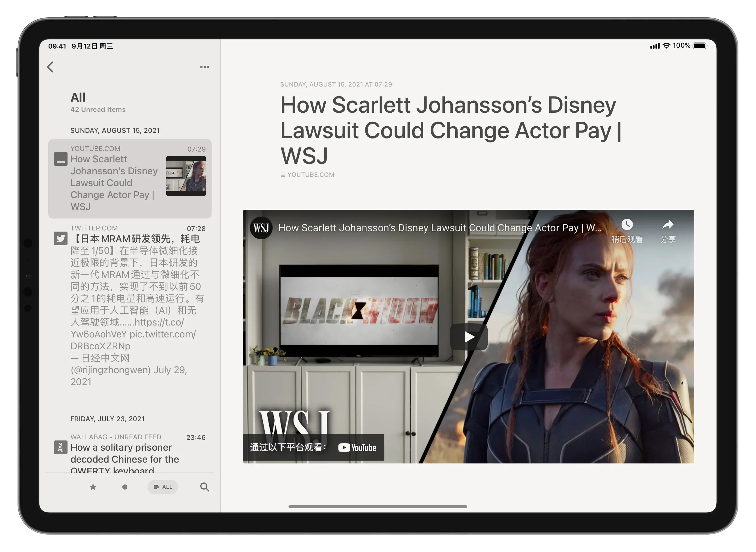Viewport: 756px width, 552px height.
Task: Click the TWITTER.COM source label
Action: [x=94, y=228]
